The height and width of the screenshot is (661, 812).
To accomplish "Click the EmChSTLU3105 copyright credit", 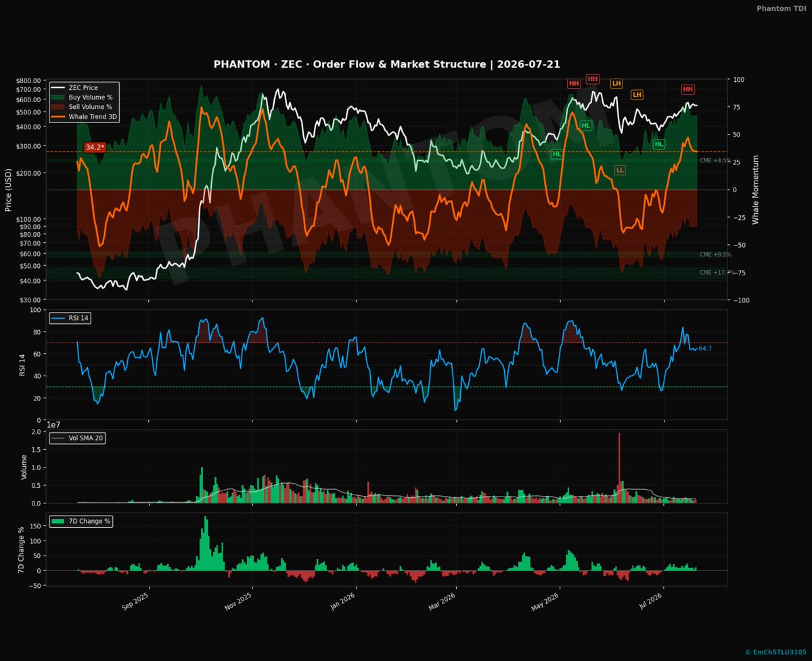I will (777, 652).
